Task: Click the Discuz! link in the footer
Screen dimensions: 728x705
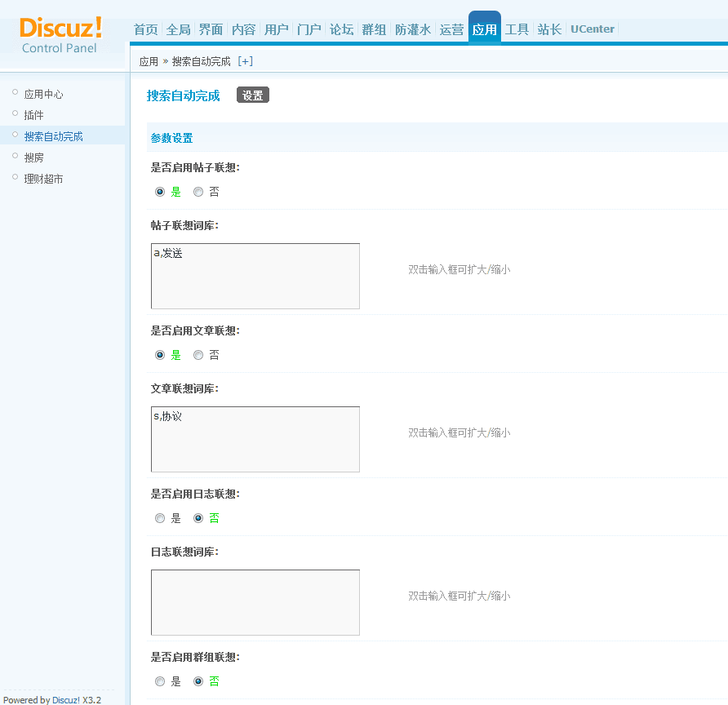Action: pos(67,699)
